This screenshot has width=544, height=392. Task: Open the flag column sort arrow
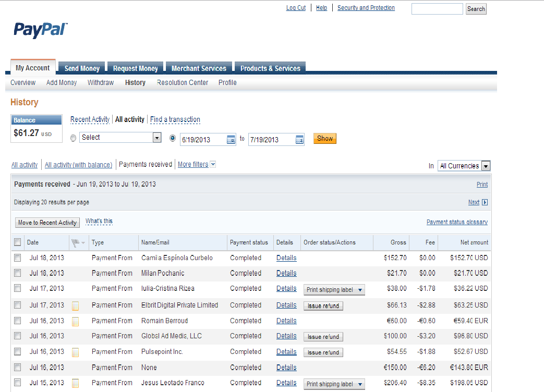click(x=83, y=243)
